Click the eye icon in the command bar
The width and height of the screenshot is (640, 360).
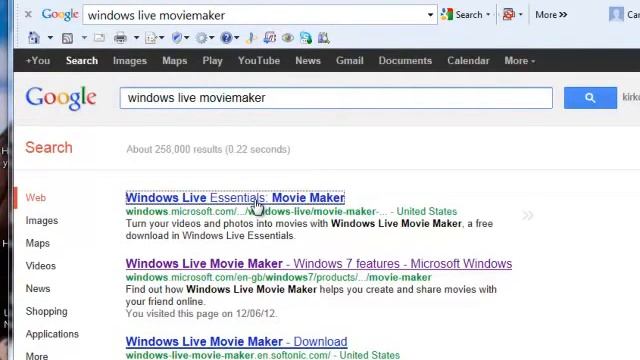pyautogui.click(x=288, y=38)
